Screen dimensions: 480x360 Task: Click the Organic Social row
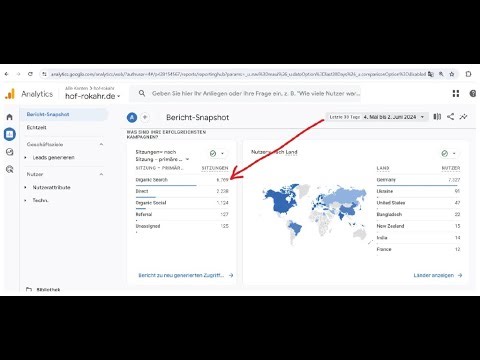[x=182, y=203]
